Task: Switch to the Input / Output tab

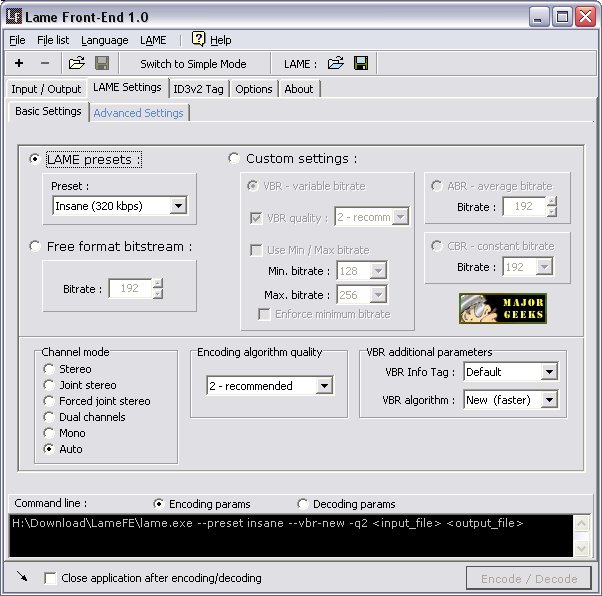Action: pos(46,89)
